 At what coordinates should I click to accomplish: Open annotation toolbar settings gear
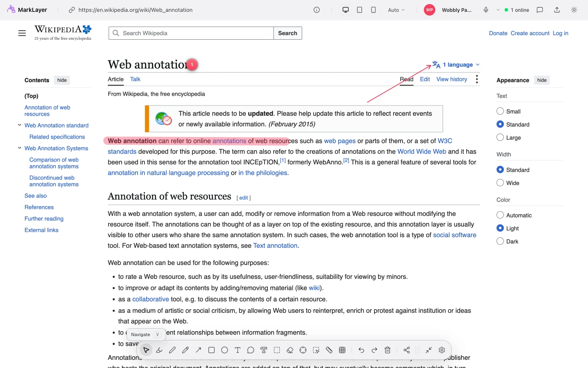pos(442,350)
